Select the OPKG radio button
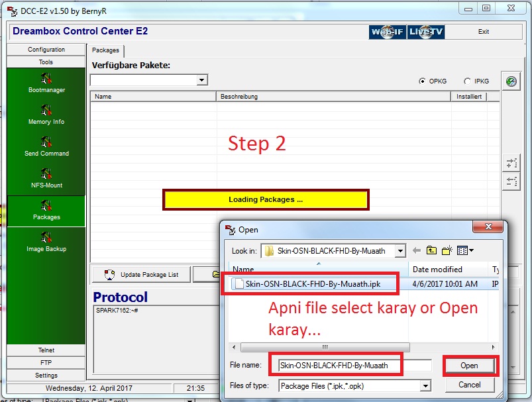The width and height of the screenshot is (532, 402). [422, 81]
